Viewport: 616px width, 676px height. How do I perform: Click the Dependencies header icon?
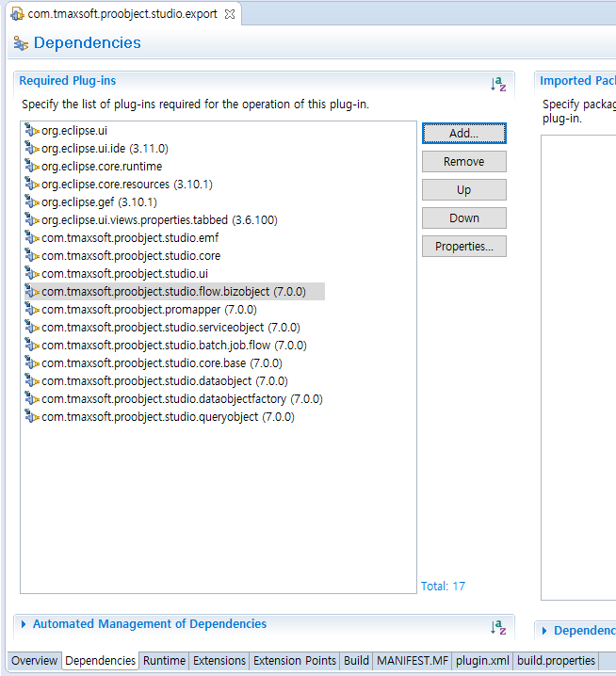[x=21, y=43]
